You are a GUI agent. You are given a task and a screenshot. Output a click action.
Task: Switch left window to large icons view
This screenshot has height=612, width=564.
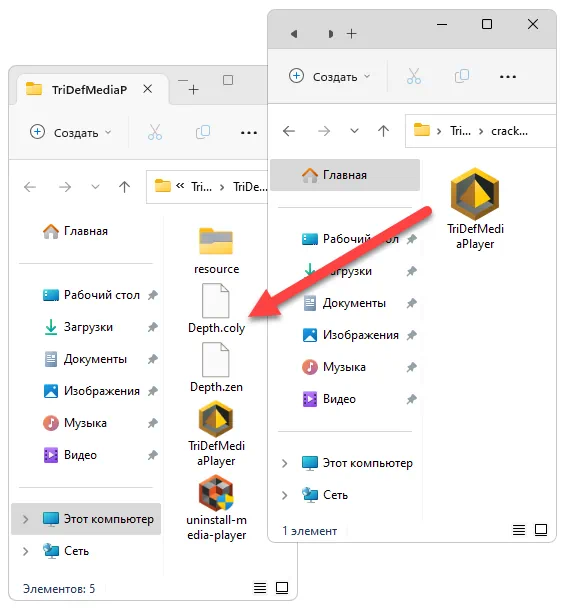pos(282,588)
